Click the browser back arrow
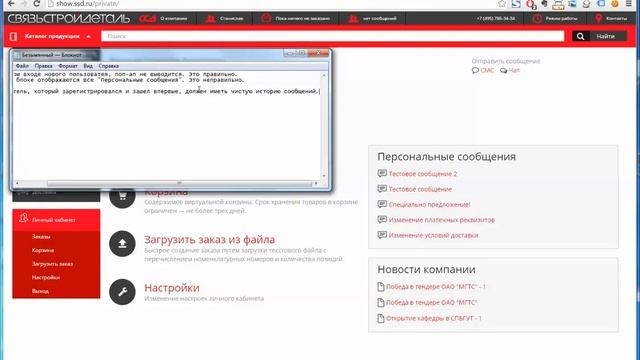Screen dimensions: 640x360 tap(11, 4)
